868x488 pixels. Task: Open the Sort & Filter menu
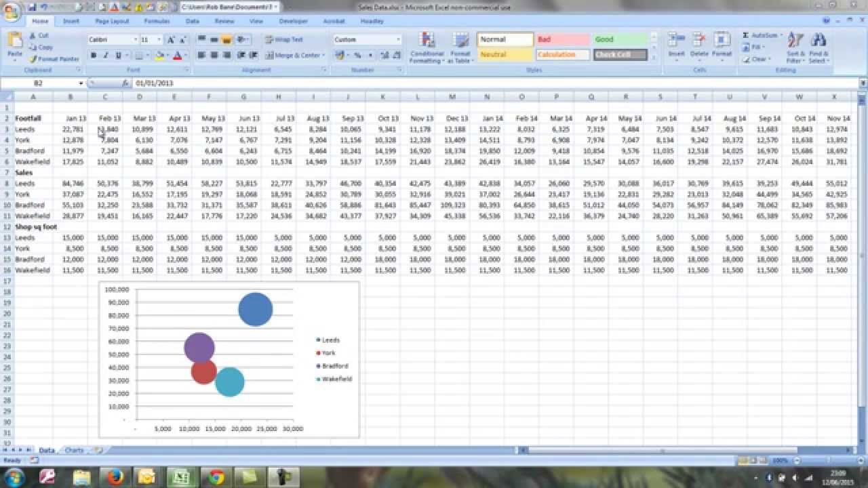(x=795, y=47)
